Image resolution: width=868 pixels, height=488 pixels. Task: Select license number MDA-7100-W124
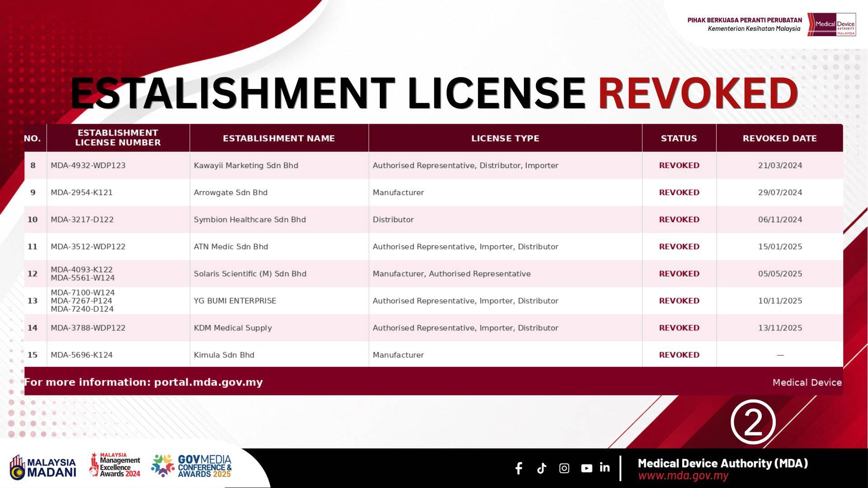point(83,292)
